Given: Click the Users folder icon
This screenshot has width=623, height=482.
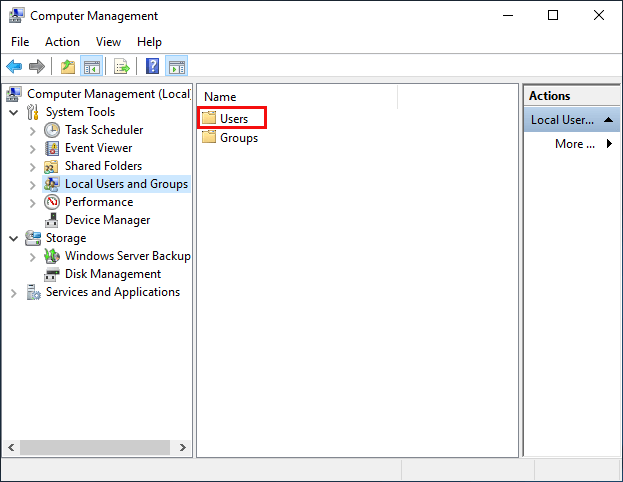Looking at the screenshot, I should click(x=209, y=118).
